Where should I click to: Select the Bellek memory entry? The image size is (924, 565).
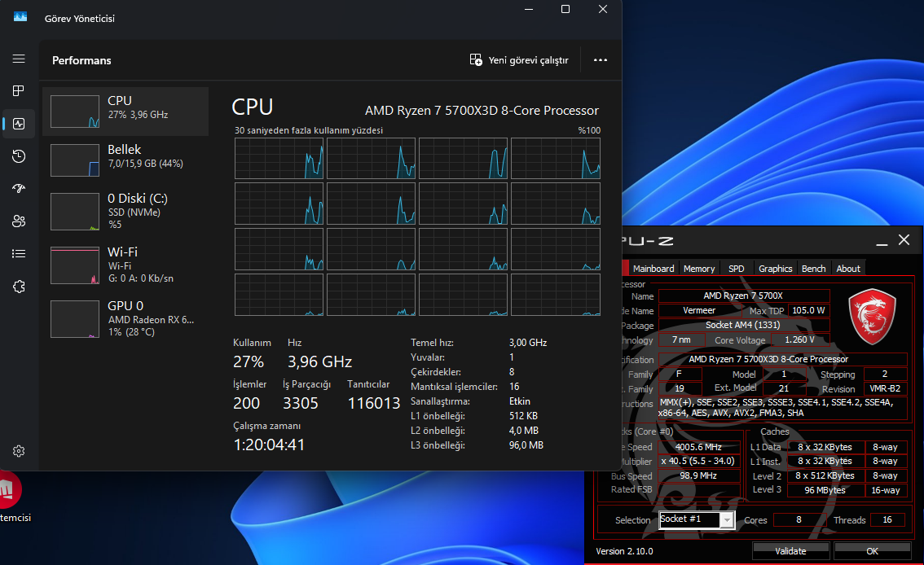coord(125,160)
